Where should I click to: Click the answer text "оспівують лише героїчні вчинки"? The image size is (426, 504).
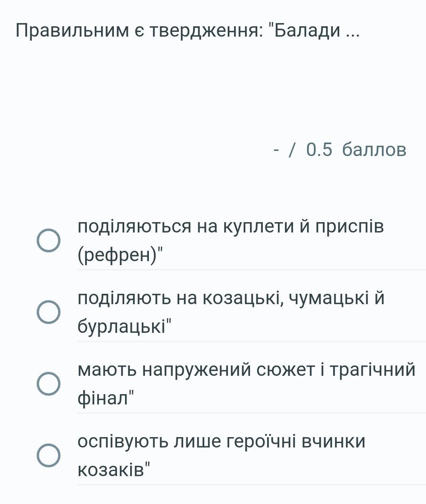pos(221,441)
